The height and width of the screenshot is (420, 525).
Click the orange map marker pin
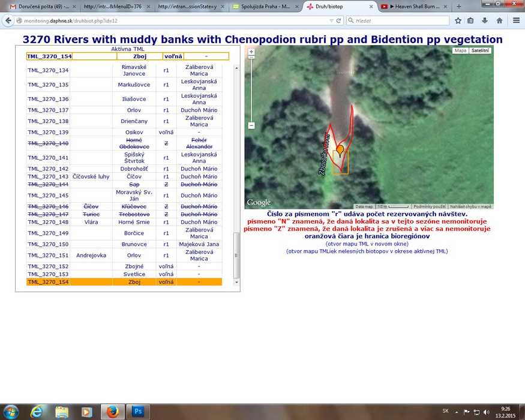(x=340, y=151)
